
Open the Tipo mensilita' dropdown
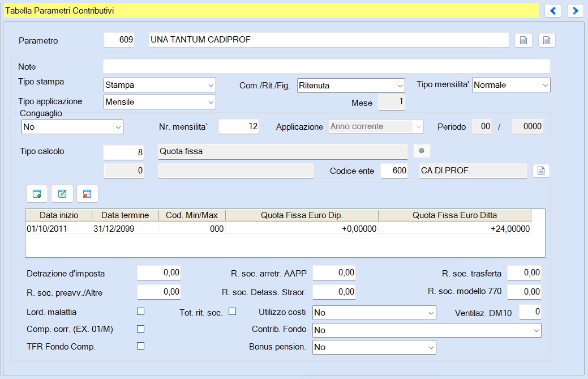(511, 85)
